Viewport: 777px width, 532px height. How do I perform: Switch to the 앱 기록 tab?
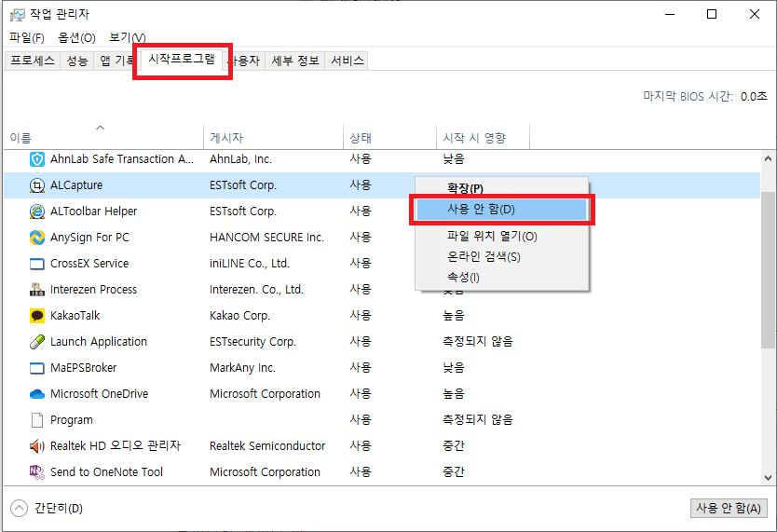pos(116,61)
